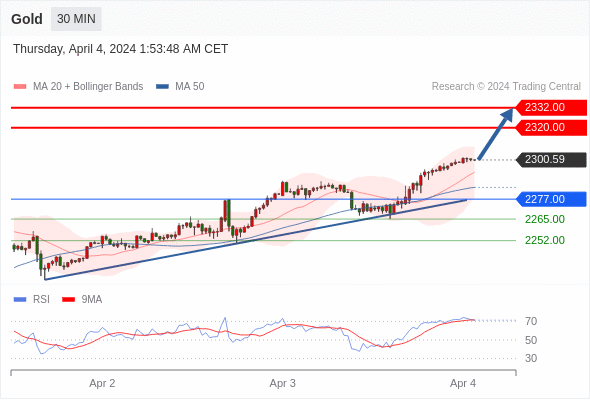Click the red 9MA legend swatch
The height and width of the screenshot is (400, 590).
68,300
